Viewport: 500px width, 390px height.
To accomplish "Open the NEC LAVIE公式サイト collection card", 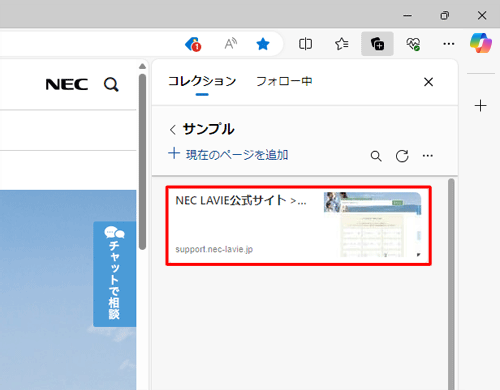I will click(299, 226).
